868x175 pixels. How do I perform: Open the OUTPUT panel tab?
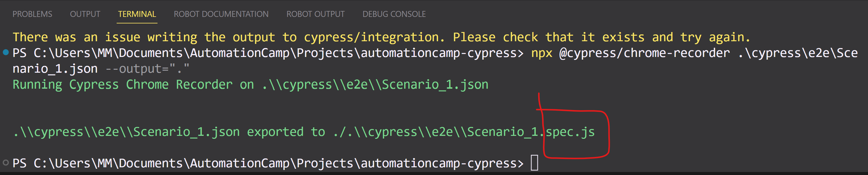pyautogui.click(x=85, y=14)
